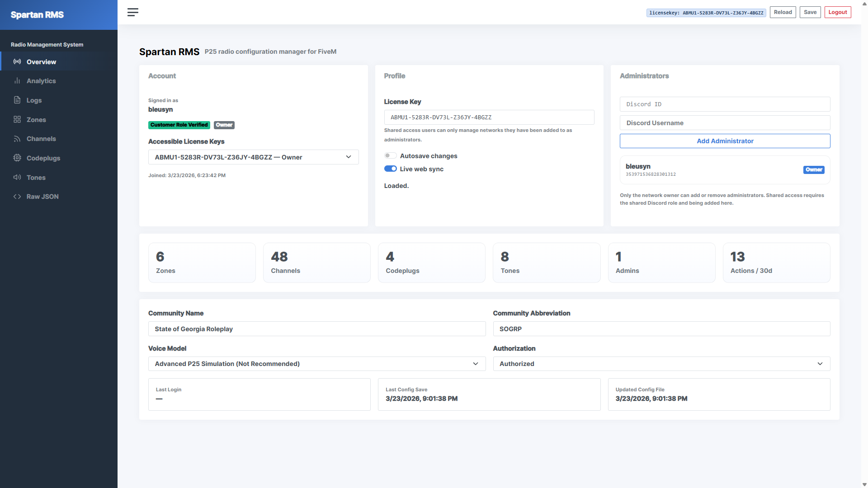Image resolution: width=868 pixels, height=488 pixels.
Task: Expand the Accessible License Keys dropdown
Action: click(x=253, y=157)
